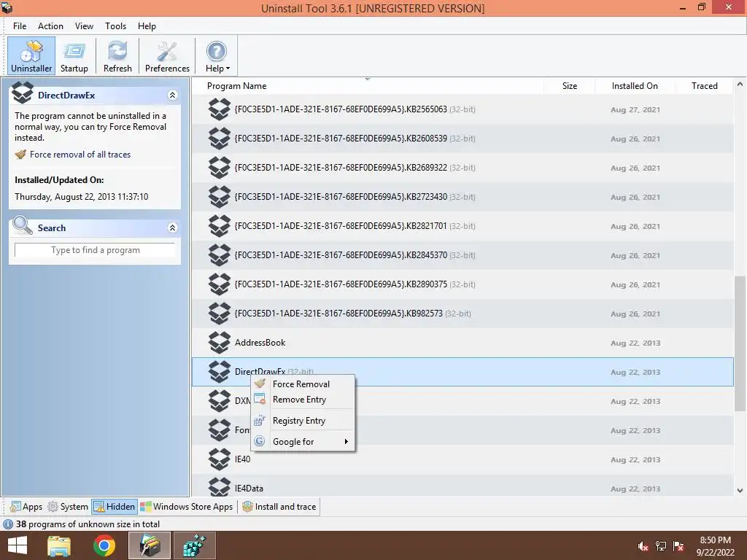Switch to the Windows Store Apps tab

[187, 507]
